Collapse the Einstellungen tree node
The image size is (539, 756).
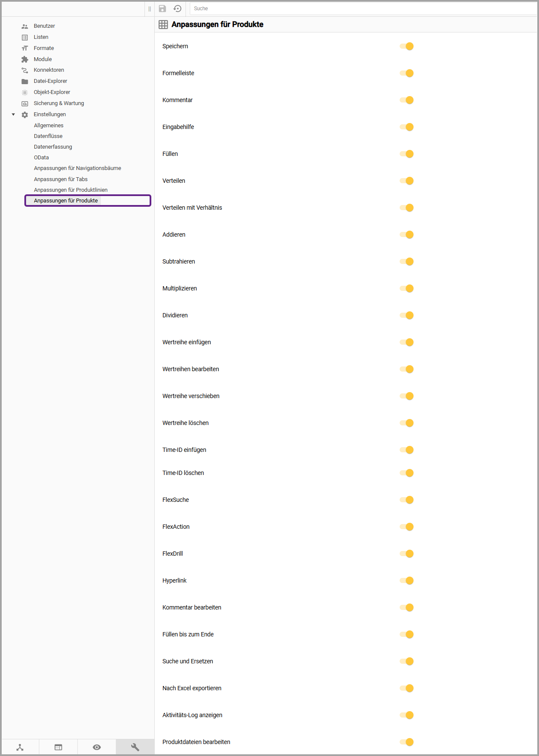pyautogui.click(x=13, y=114)
